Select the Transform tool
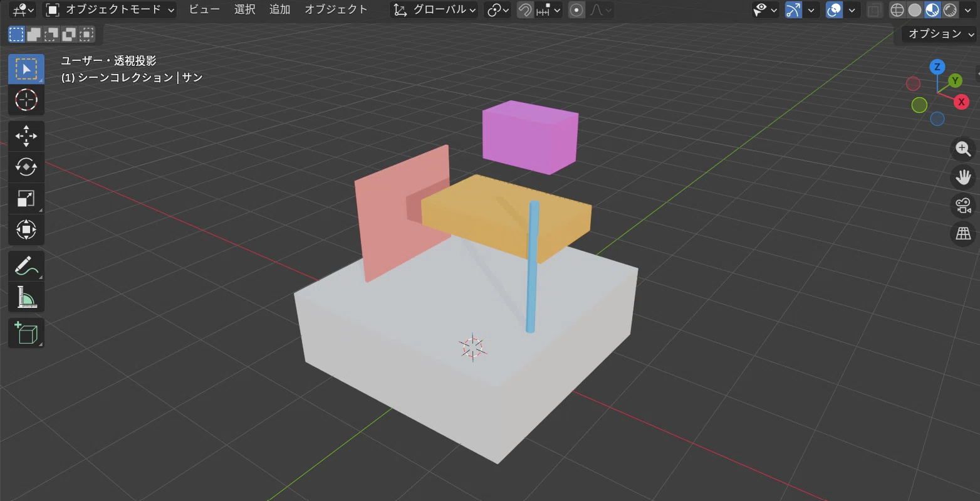Image resolution: width=980 pixels, height=501 pixels. [26, 229]
